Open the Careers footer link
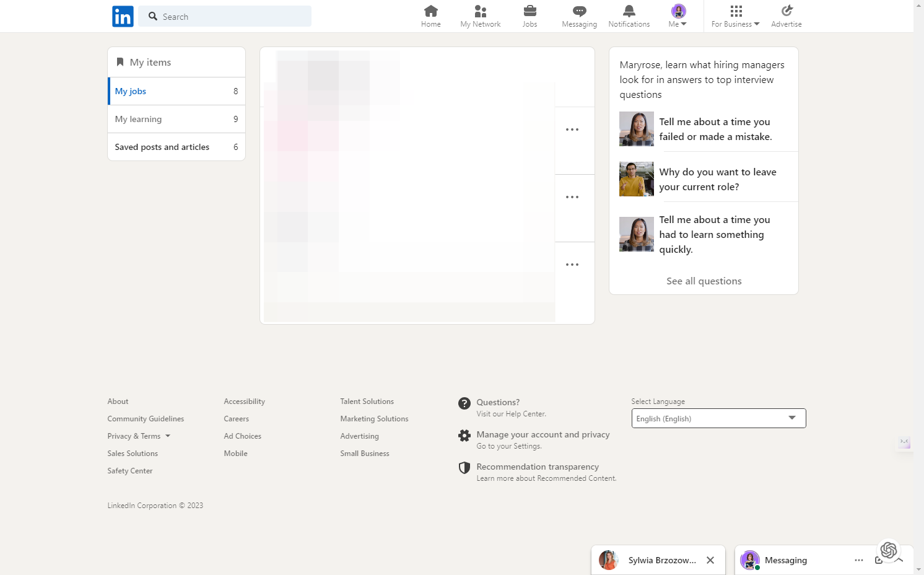This screenshot has height=575, width=924. point(237,419)
